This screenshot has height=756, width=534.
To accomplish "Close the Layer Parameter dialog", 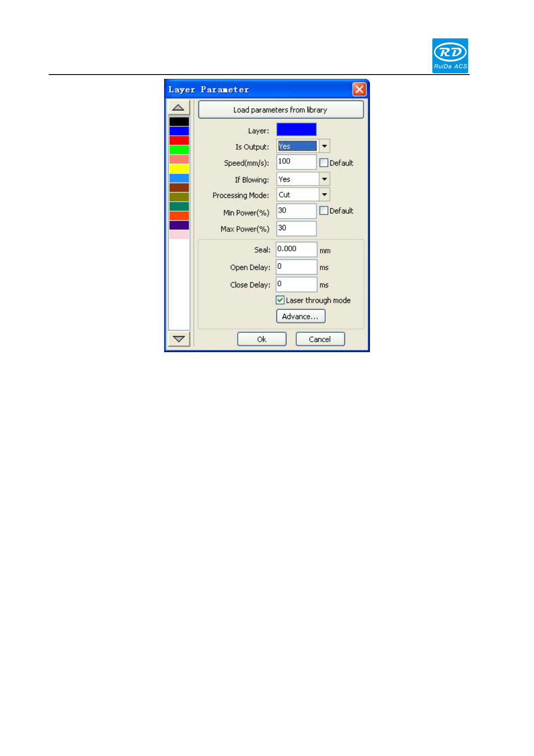I will [359, 89].
